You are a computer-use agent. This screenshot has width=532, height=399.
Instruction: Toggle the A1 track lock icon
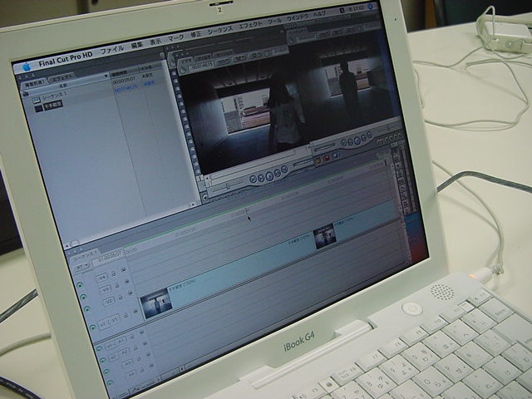tap(133, 336)
